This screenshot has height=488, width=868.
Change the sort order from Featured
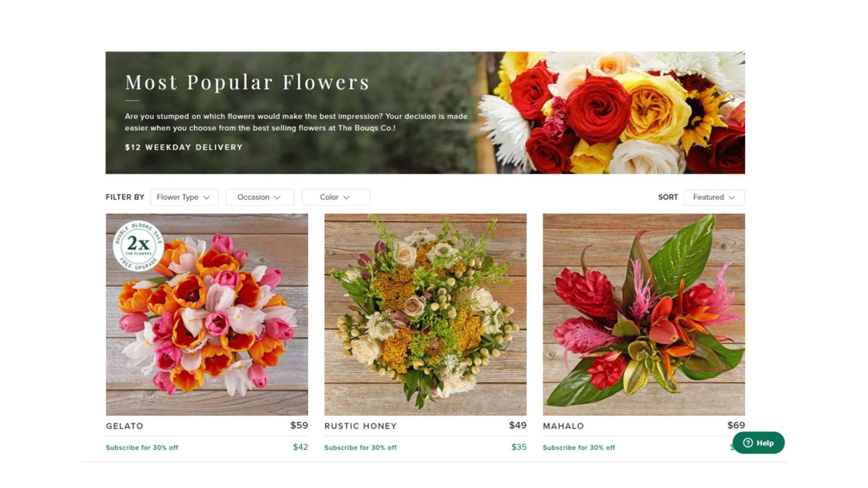click(714, 197)
